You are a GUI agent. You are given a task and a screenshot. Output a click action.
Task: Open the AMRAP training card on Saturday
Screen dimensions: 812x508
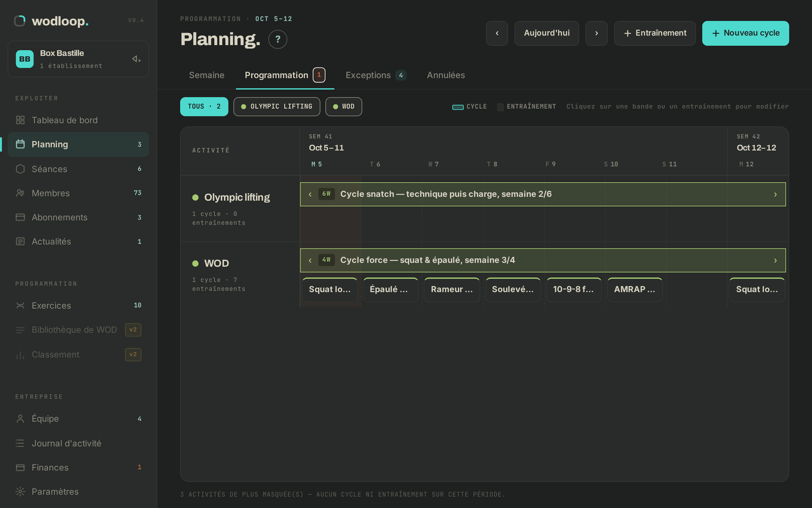pyautogui.click(x=635, y=290)
